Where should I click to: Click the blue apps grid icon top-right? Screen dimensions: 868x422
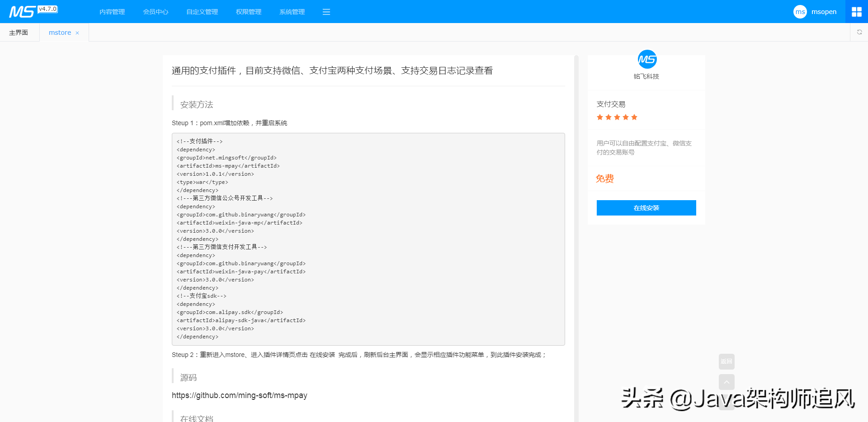(857, 11)
